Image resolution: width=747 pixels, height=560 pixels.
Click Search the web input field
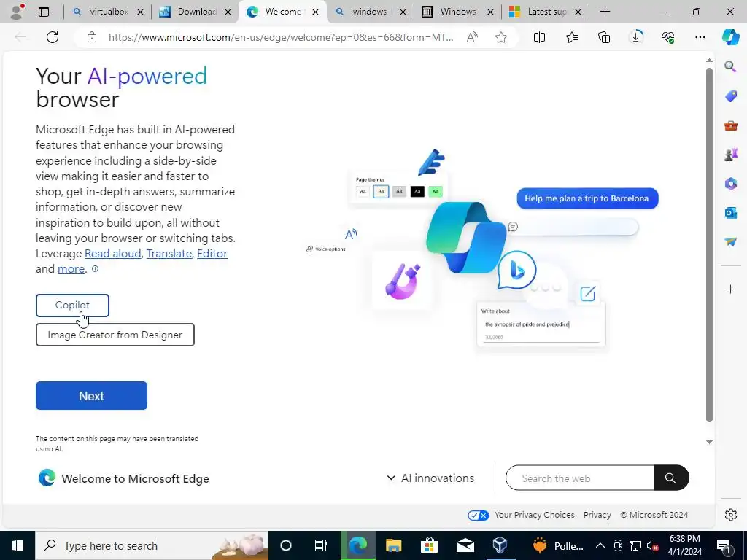579,478
